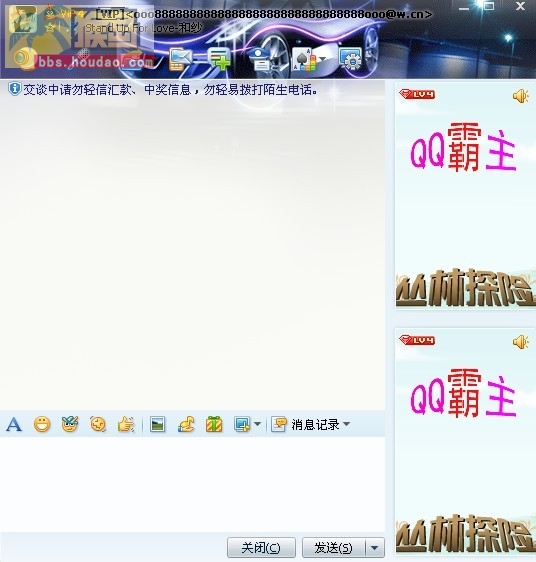Viewport: 536px width, 562px height.
Task: Click the pointing hand gesture icon
Action: coord(126,425)
